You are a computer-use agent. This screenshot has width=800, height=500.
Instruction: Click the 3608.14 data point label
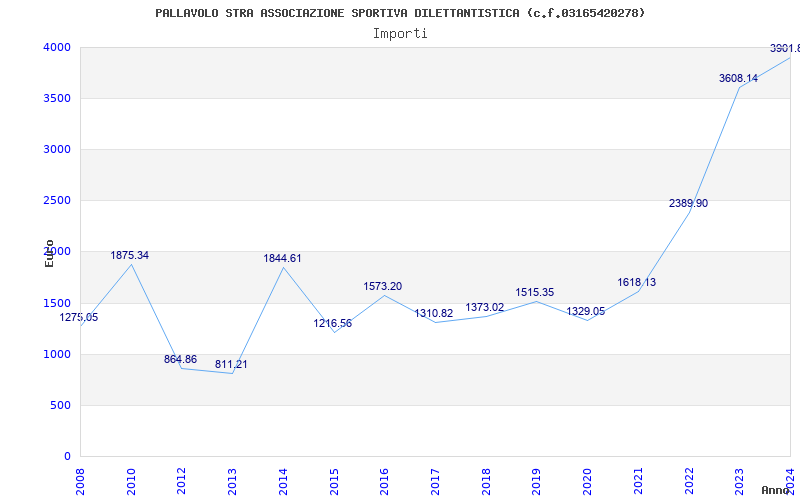click(738, 79)
